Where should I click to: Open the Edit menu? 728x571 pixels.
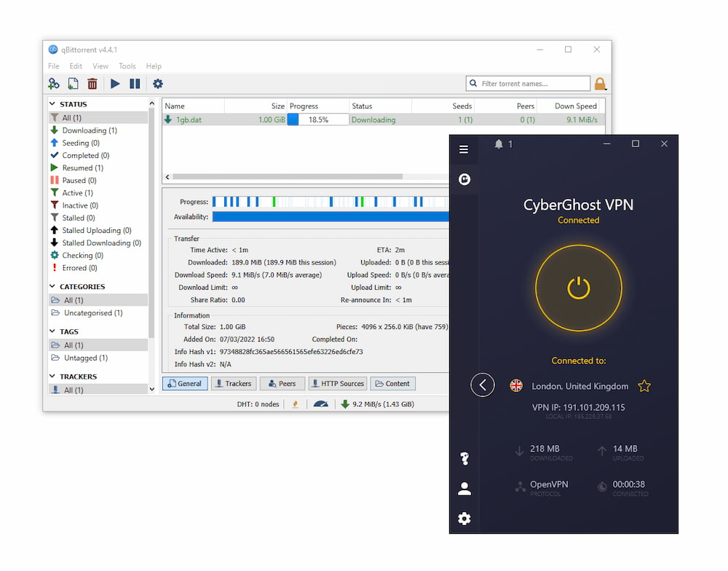point(76,66)
